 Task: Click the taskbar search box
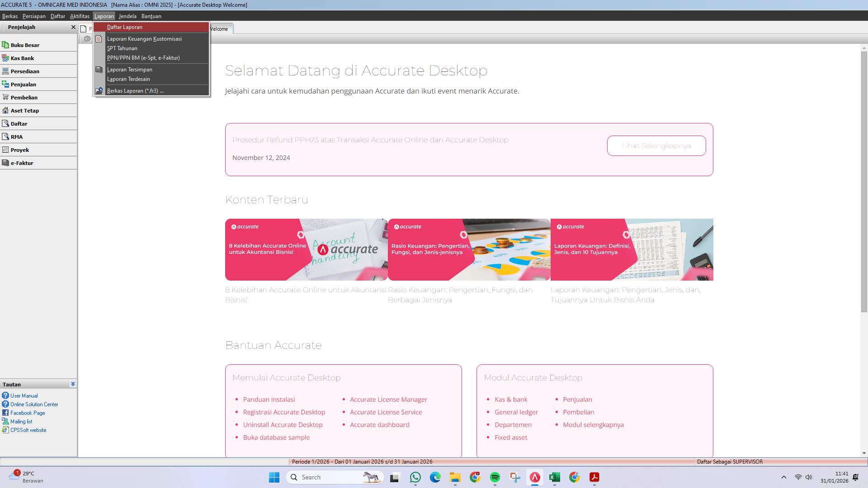tap(335, 477)
